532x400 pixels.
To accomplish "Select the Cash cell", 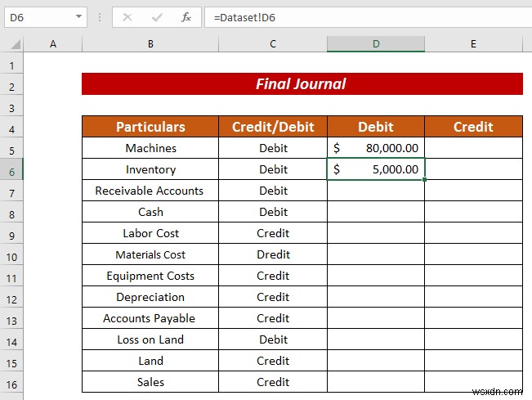I will click(x=150, y=212).
